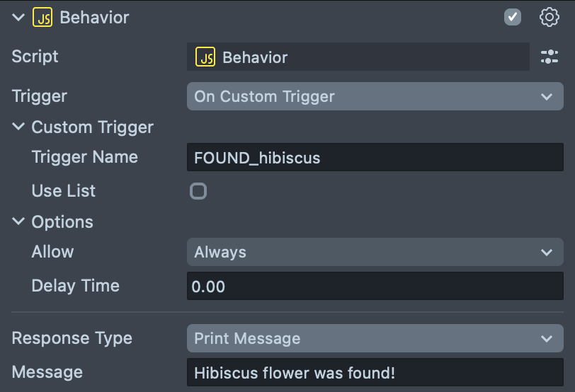Open the Allow dropdown set to Always

[375, 252]
